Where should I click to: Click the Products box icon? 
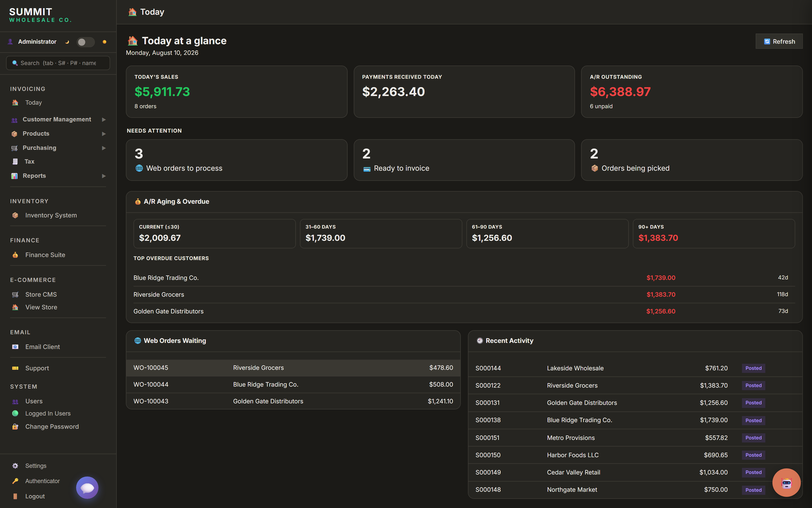(x=14, y=134)
